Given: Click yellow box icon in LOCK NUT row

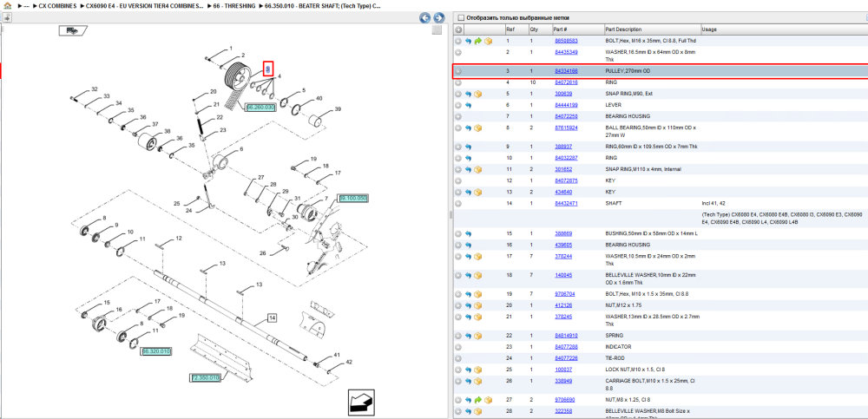Looking at the screenshot, I should click(x=478, y=370).
